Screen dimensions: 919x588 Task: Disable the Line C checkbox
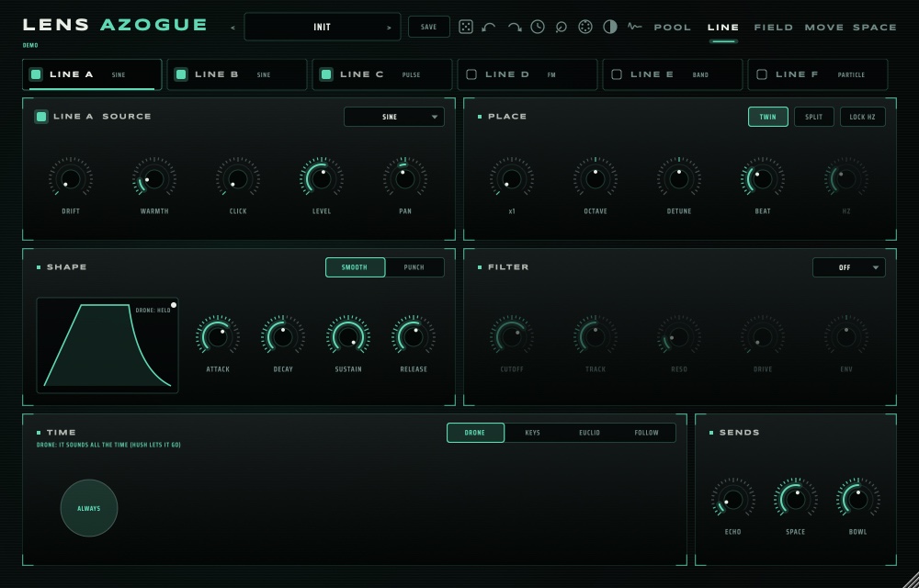click(x=326, y=74)
